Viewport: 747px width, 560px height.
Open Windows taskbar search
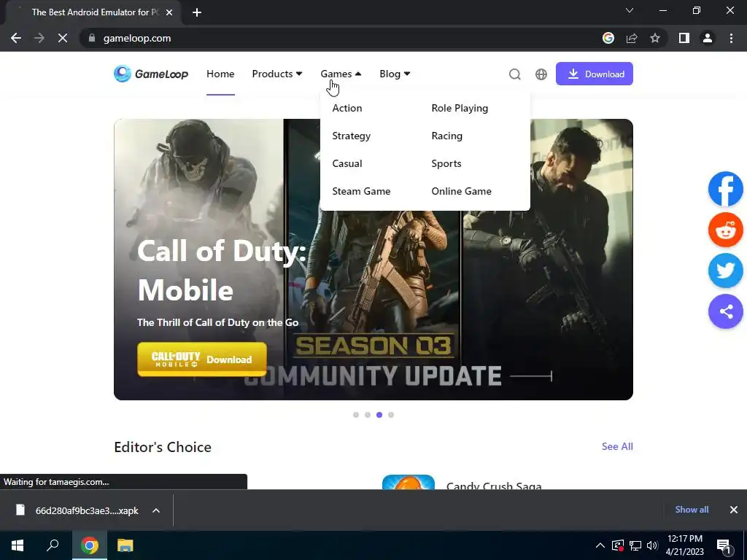53,545
